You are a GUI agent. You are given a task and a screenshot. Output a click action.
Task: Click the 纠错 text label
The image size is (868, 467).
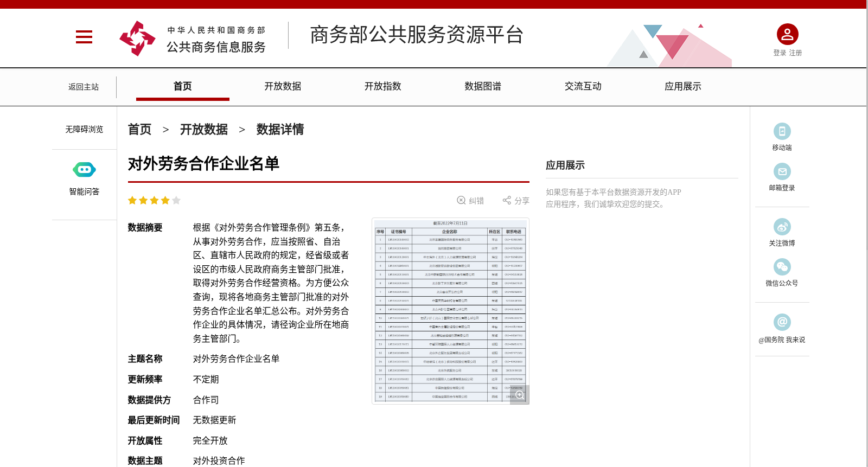pyautogui.click(x=476, y=201)
